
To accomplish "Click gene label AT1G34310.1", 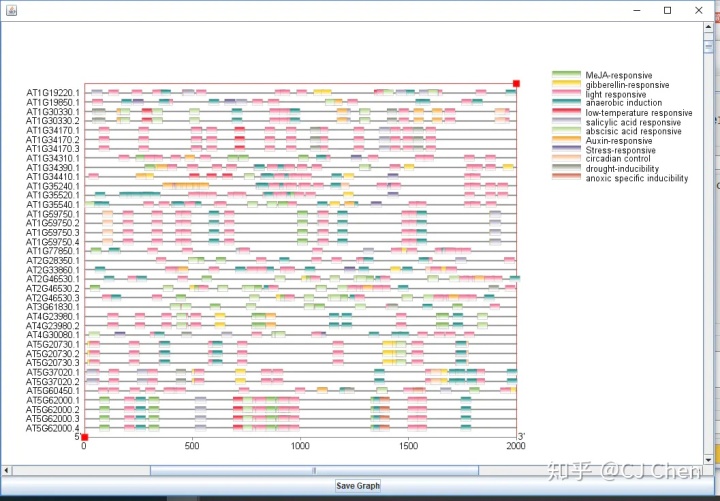I will coord(53,158).
